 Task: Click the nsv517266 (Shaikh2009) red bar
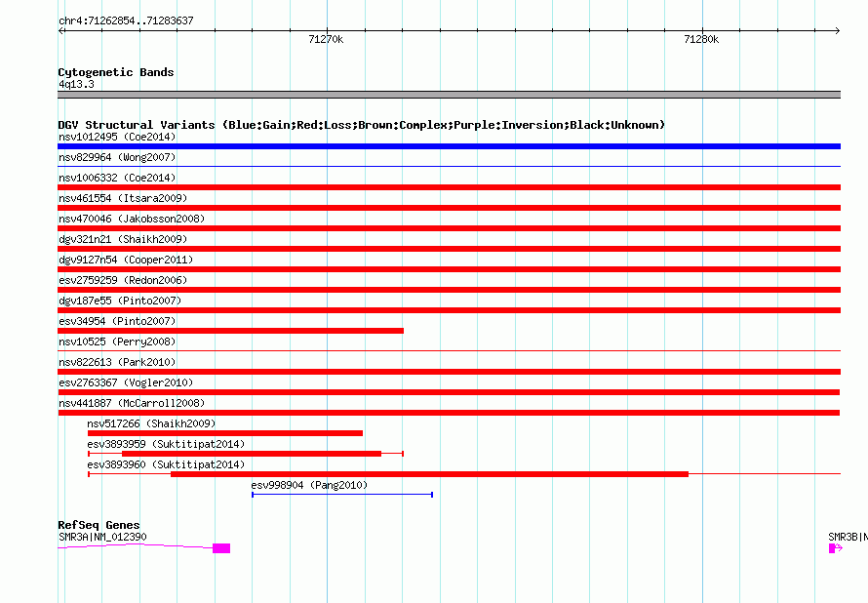[x=224, y=433]
